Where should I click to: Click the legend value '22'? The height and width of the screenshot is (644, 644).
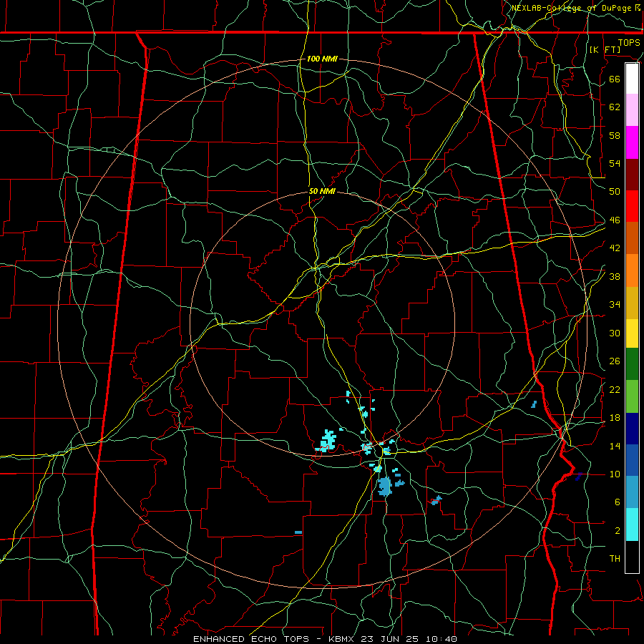(615, 390)
